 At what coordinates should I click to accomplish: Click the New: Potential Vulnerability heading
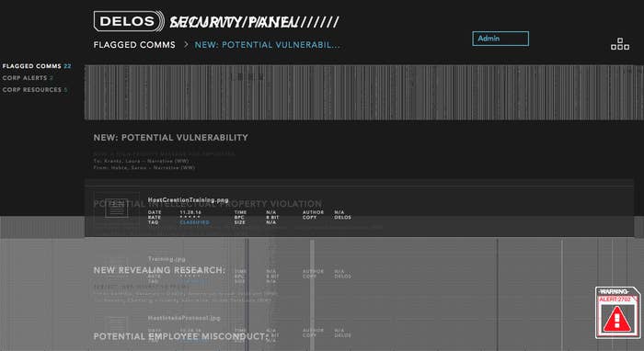(x=170, y=138)
